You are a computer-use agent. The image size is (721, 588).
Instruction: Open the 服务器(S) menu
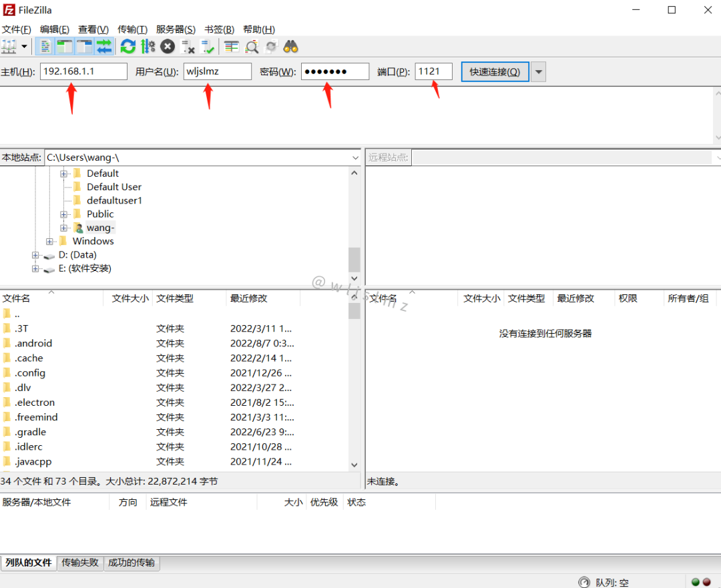176,29
